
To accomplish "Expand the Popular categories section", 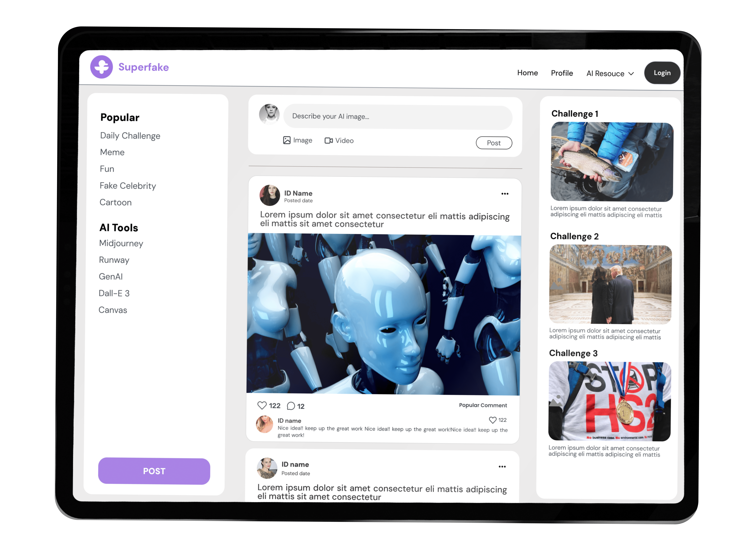I will tap(120, 117).
